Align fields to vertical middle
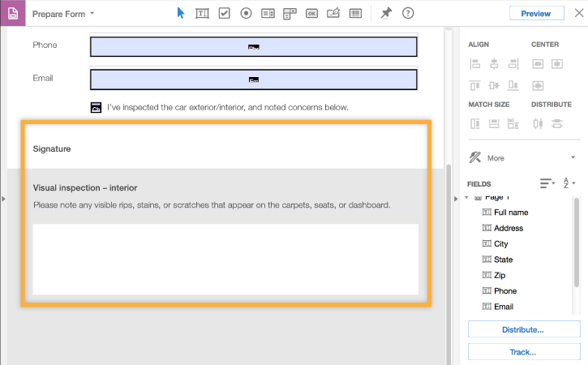The width and height of the screenshot is (588, 365). pos(494,85)
